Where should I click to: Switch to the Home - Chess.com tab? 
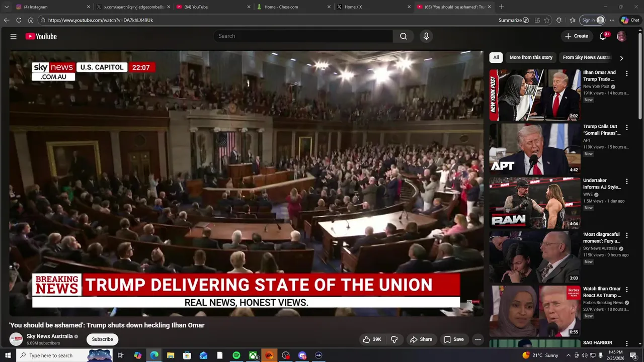point(294,7)
